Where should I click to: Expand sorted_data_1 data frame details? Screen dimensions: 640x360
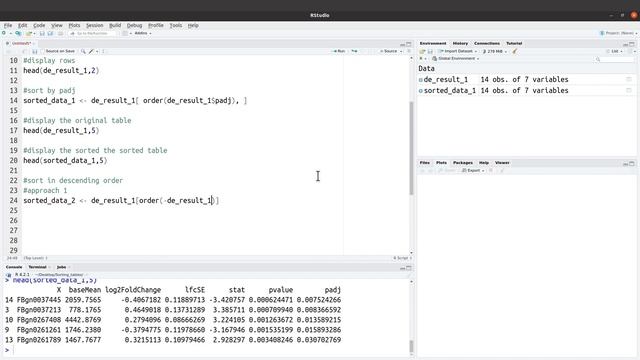pos(421,91)
